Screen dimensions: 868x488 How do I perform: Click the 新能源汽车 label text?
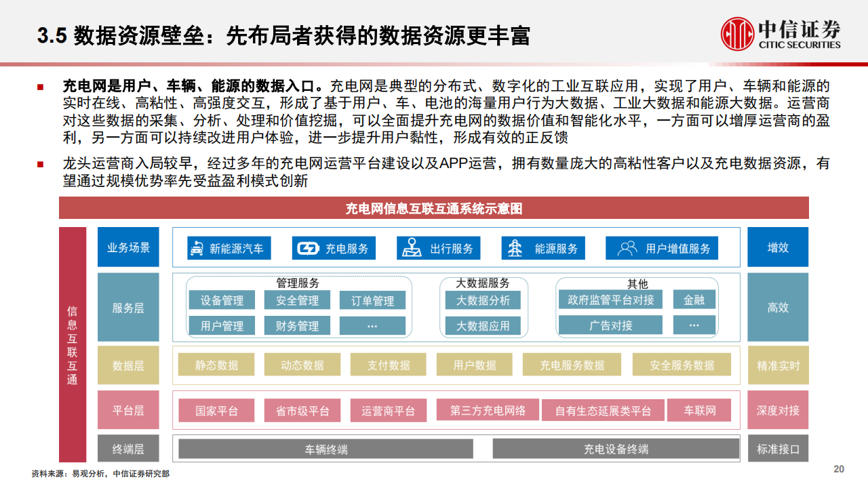point(237,249)
